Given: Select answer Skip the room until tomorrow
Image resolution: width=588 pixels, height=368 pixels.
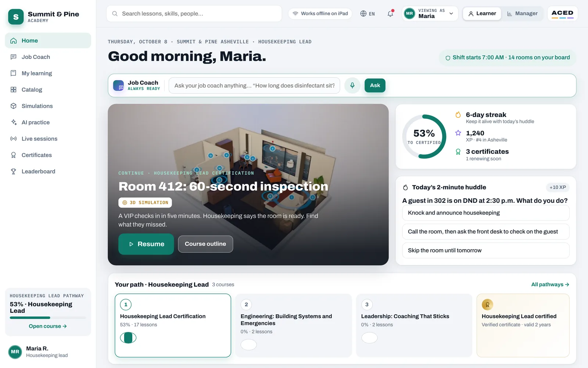Looking at the screenshot, I should (486, 250).
